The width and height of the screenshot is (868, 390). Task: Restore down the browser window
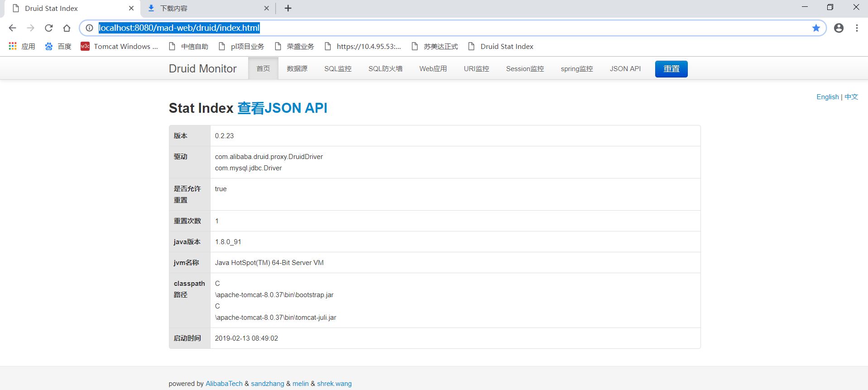830,7
